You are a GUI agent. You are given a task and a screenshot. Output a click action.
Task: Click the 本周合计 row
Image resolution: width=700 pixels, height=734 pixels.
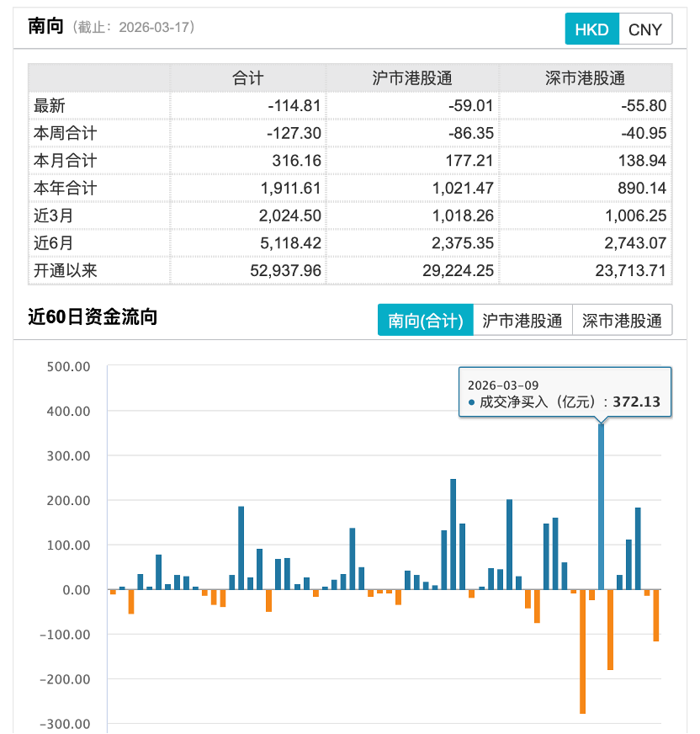coord(63,134)
